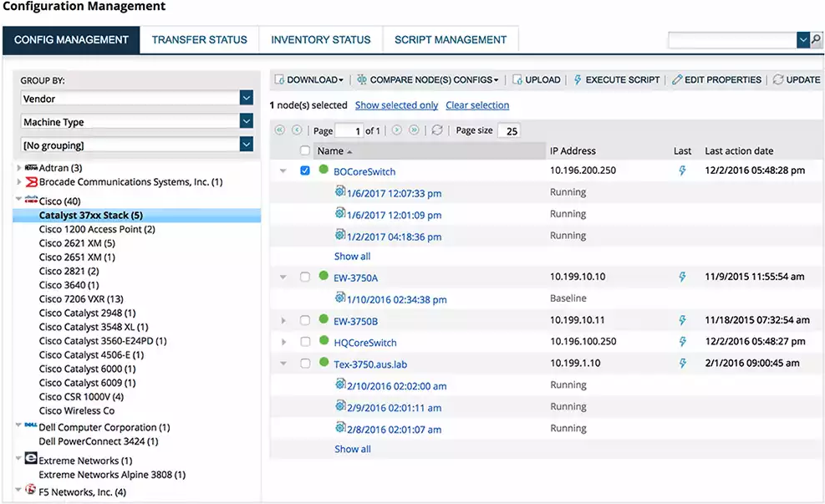Click the Upload toolbar icon
This screenshot has height=504, width=825.
click(517, 79)
